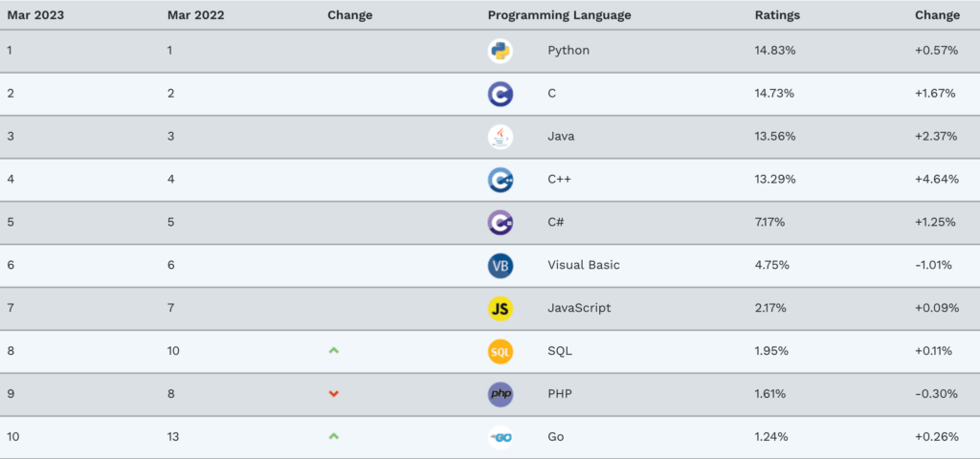The image size is (980, 459).
Task: Click the green up arrow in SQL row
Action: (x=333, y=351)
